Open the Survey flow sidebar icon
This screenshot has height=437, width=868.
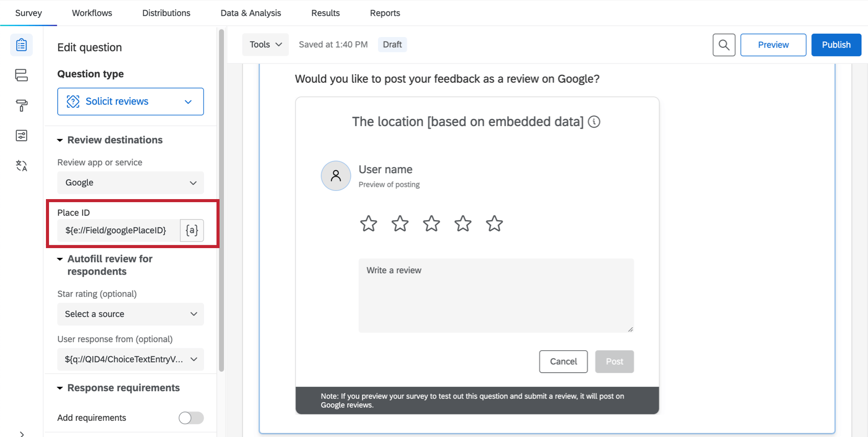coord(21,75)
